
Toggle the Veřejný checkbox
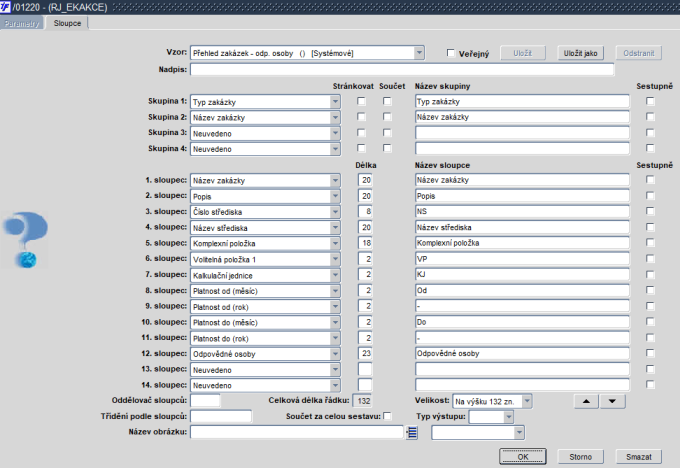[x=451, y=53]
